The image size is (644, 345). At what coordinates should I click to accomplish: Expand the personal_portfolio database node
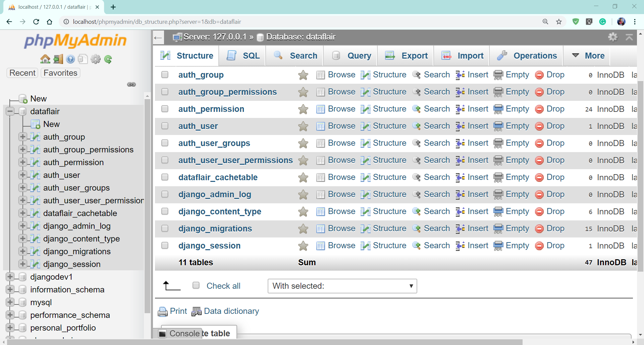point(10,328)
